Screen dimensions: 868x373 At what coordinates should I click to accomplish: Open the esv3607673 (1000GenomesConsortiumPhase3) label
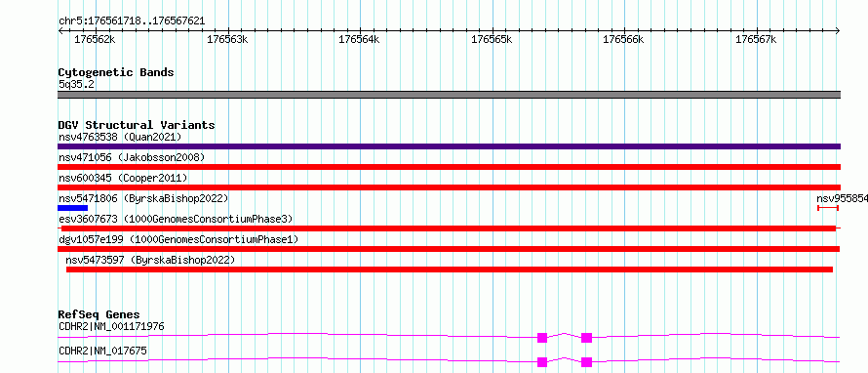coord(176,219)
